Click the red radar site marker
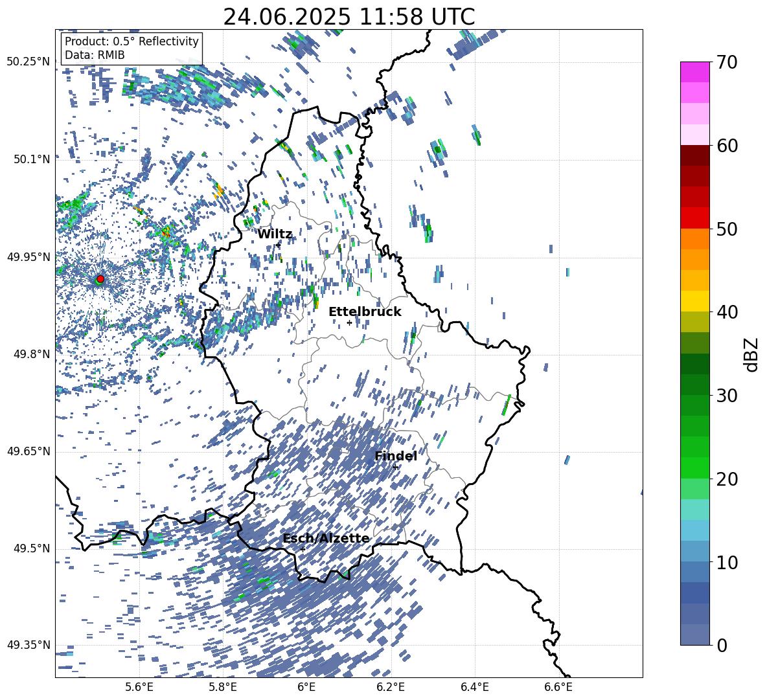Screen dimensions: 767x700 [100, 278]
